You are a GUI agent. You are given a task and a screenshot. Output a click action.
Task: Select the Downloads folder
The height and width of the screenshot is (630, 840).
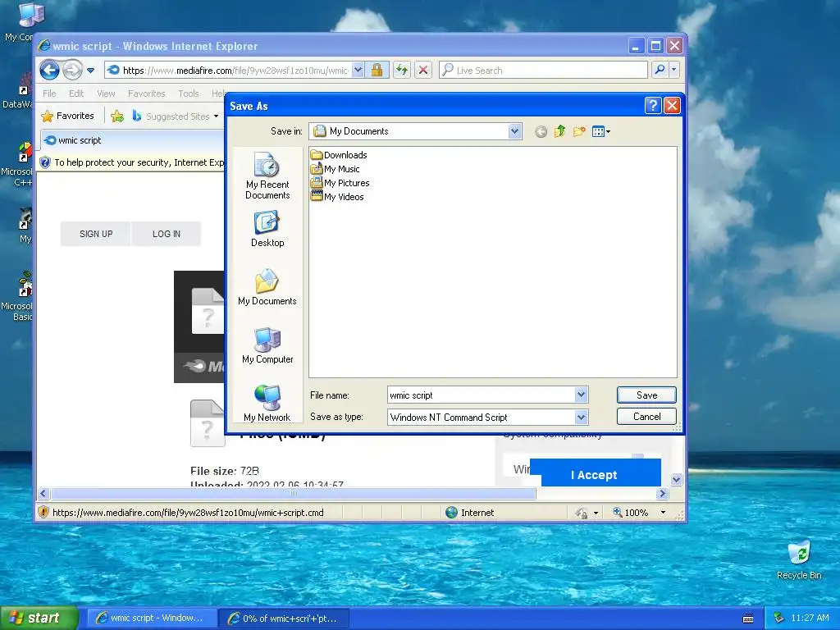(x=339, y=155)
